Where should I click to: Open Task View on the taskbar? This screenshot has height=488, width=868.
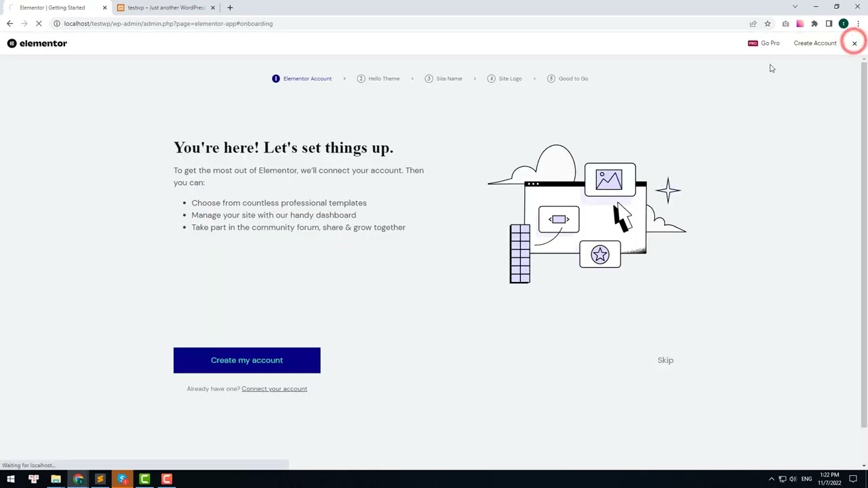click(33, 479)
